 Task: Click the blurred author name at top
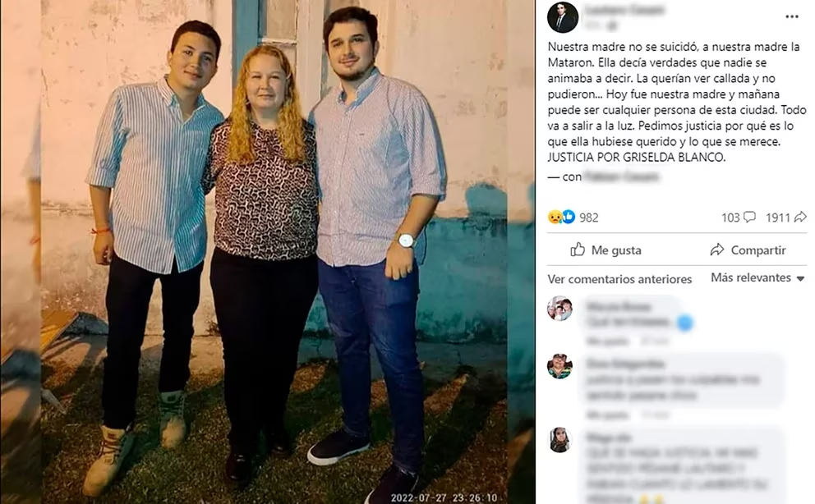click(x=624, y=10)
